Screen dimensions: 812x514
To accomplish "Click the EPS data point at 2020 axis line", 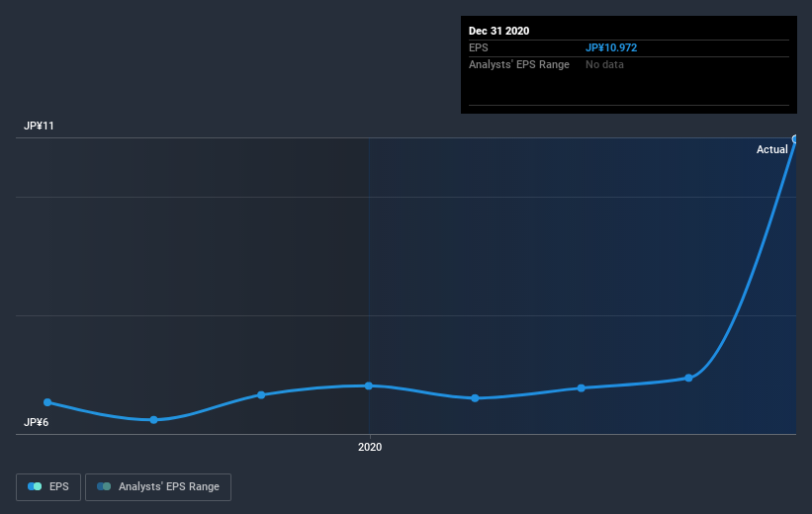I will [x=368, y=385].
